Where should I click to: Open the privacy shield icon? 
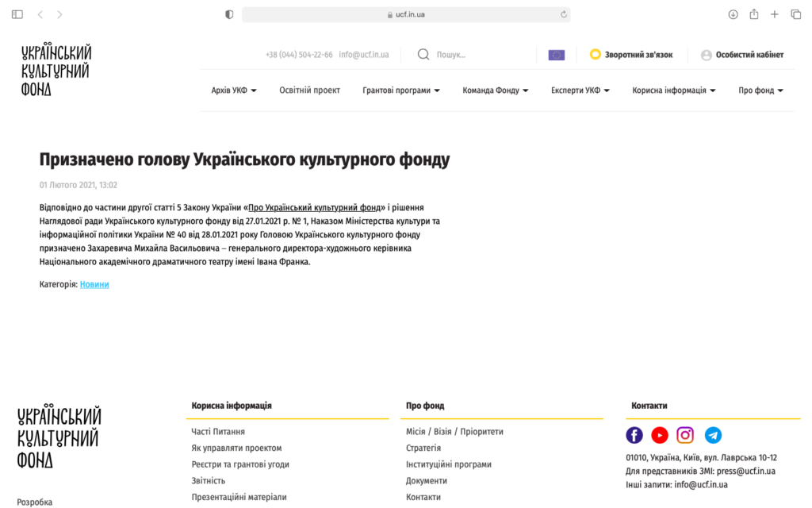tap(229, 14)
